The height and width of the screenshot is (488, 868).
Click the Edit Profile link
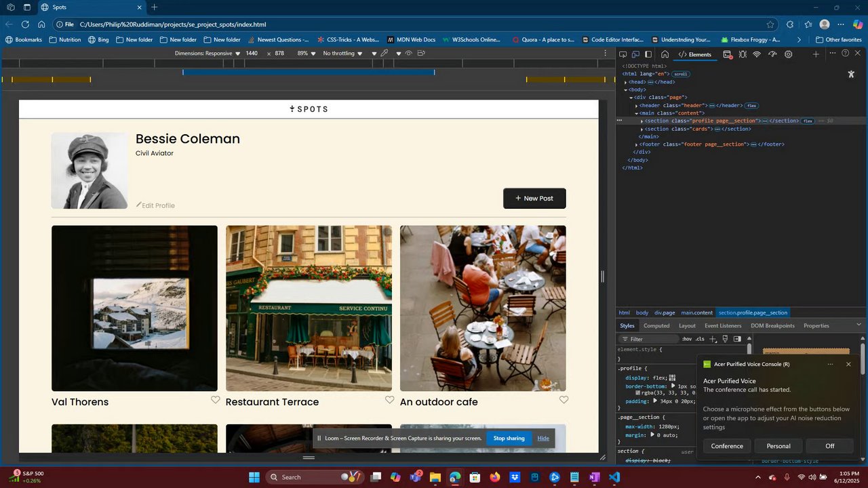(155, 205)
